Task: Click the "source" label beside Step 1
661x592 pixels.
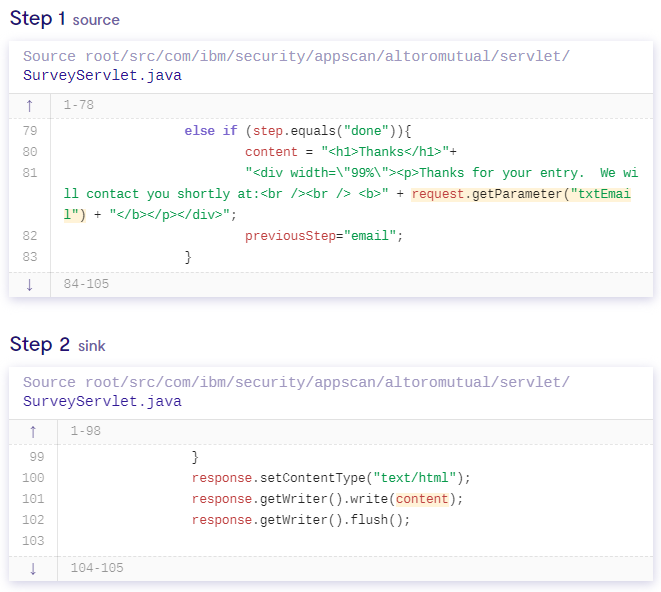Action: tap(96, 20)
